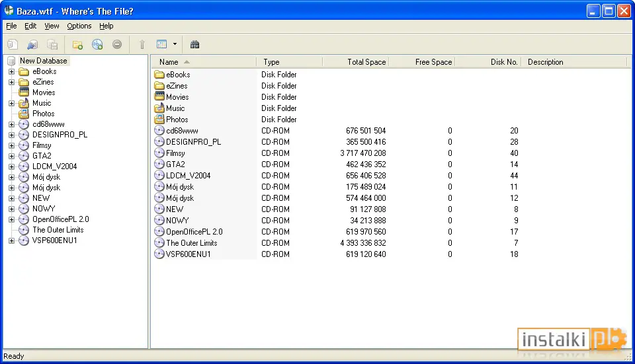Click the Up One Level arrow icon
The image size is (635, 364).
pyautogui.click(x=142, y=44)
